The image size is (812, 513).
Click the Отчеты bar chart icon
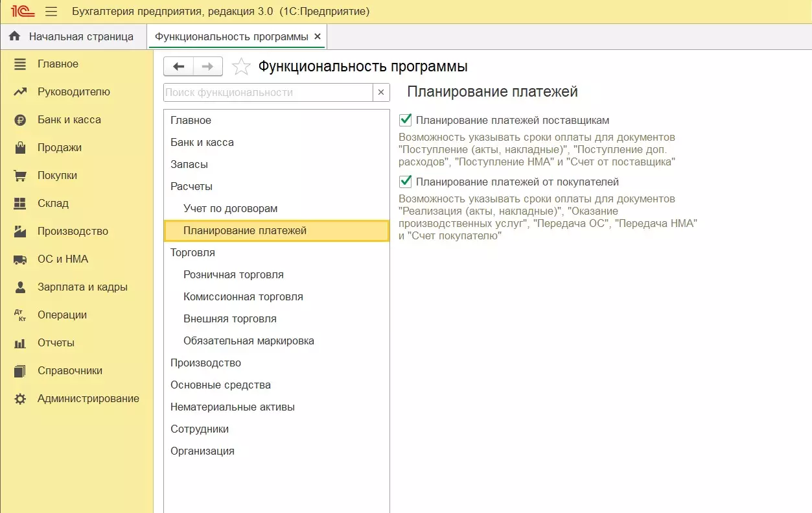click(x=20, y=342)
